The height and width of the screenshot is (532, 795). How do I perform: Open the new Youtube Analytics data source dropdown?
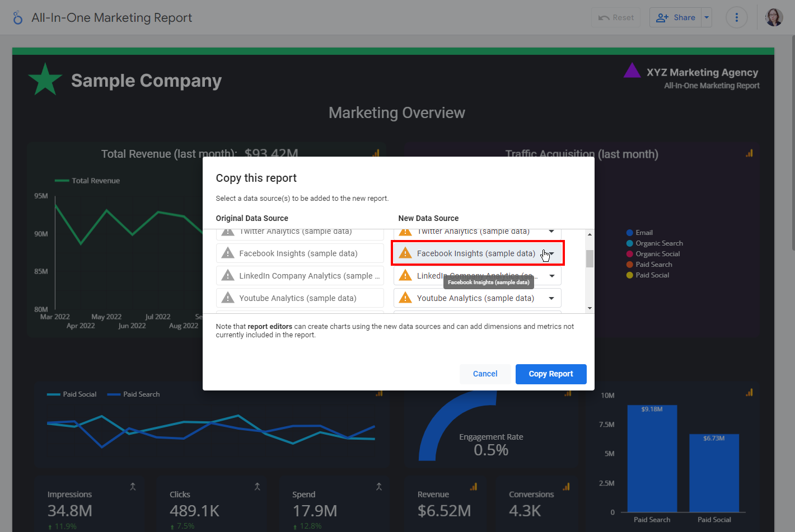[x=477, y=298]
